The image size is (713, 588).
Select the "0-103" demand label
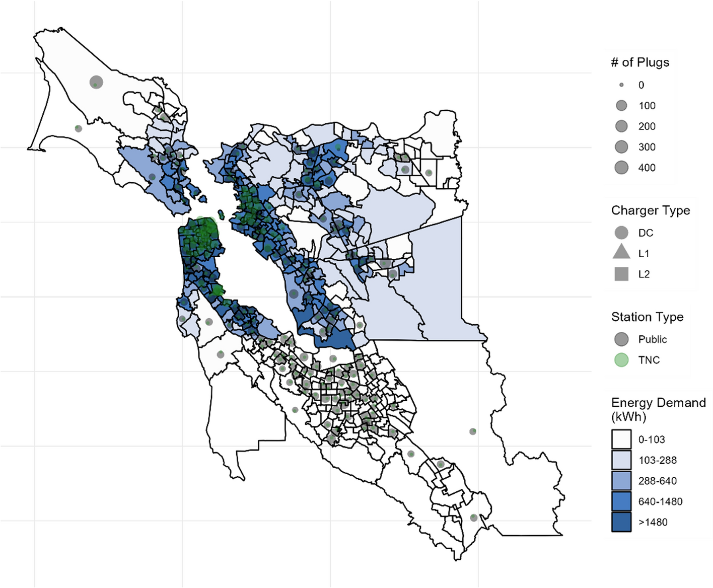652,439
